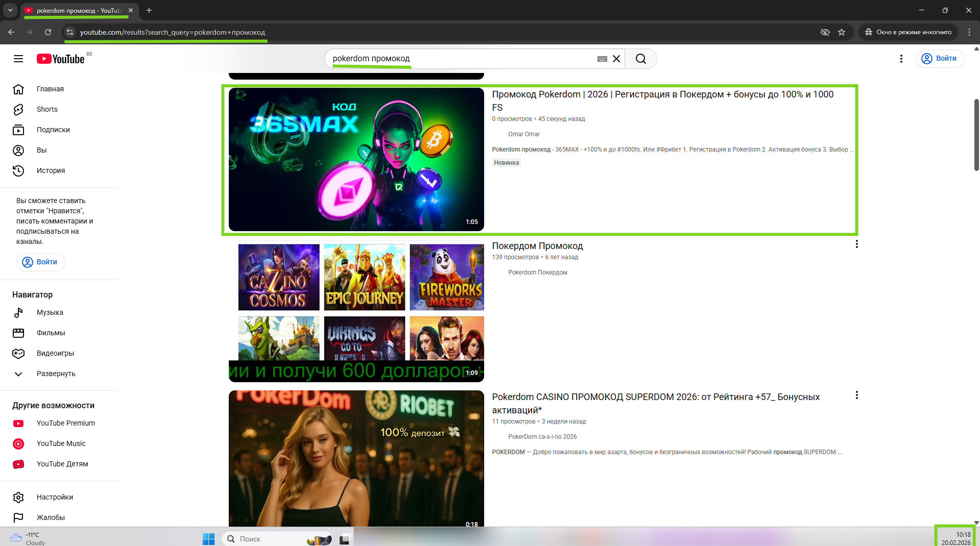Open options menu for SUPERDOM 2026 video
980x546 pixels.
click(x=856, y=395)
